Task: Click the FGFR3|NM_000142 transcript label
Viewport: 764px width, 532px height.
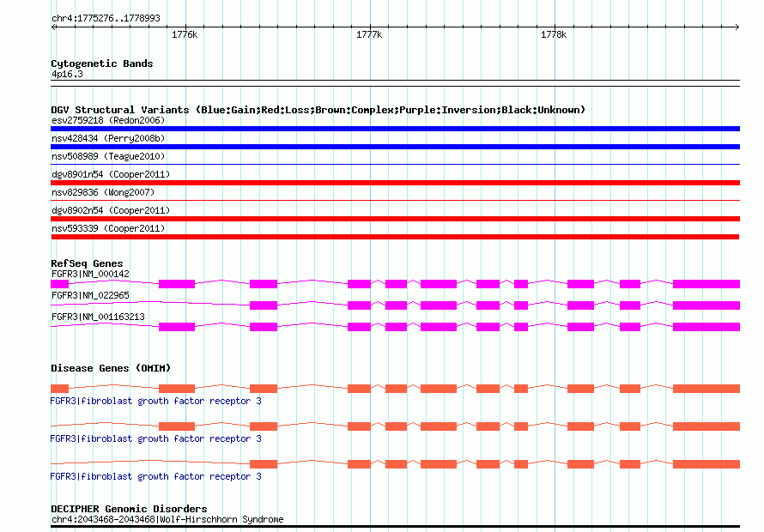Action: point(90,274)
